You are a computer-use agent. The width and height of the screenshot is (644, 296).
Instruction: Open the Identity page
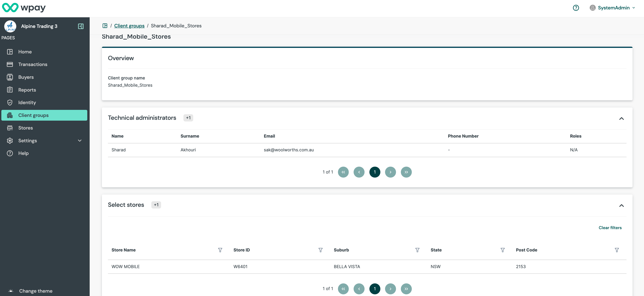pos(27,102)
